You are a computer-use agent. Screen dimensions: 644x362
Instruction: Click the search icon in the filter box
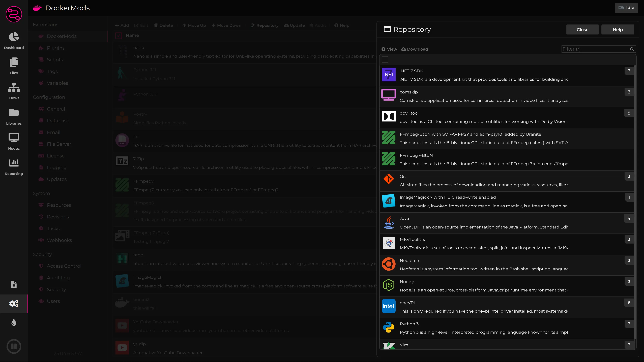coord(632,49)
